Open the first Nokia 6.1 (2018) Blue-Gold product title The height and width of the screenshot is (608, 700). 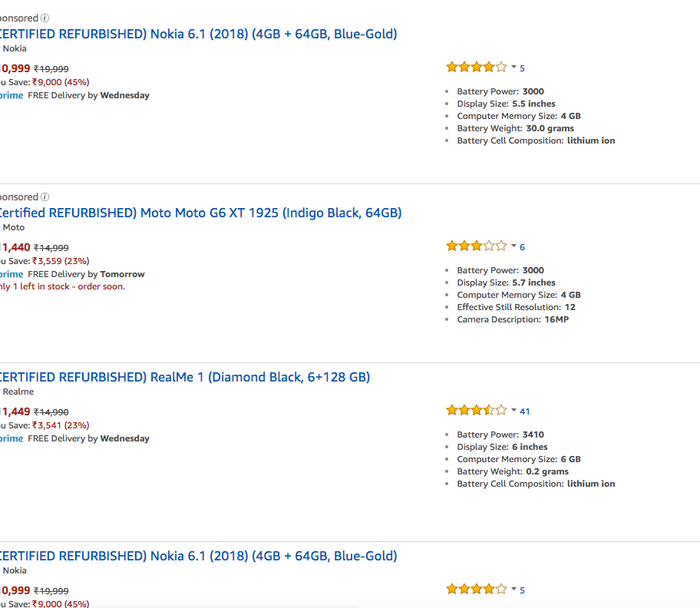coord(199,34)
